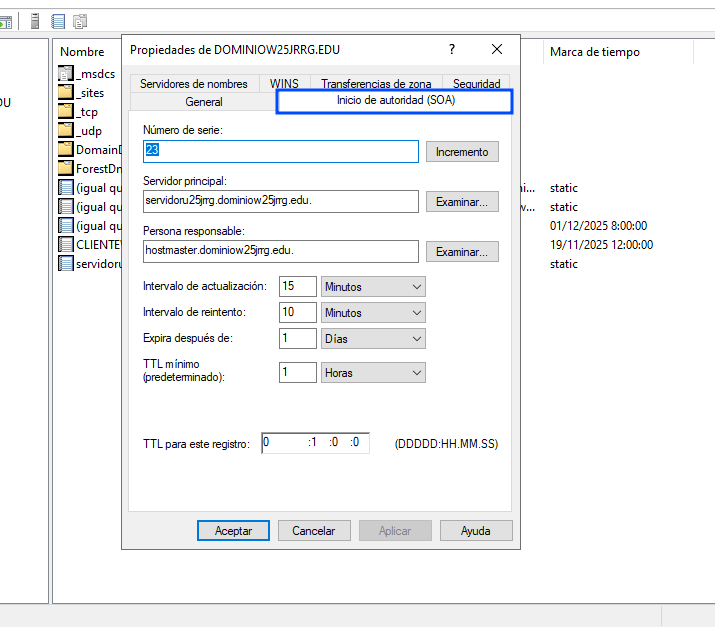Click the Cancelar button
Viewport: 715px width, 627px height.
314,531
